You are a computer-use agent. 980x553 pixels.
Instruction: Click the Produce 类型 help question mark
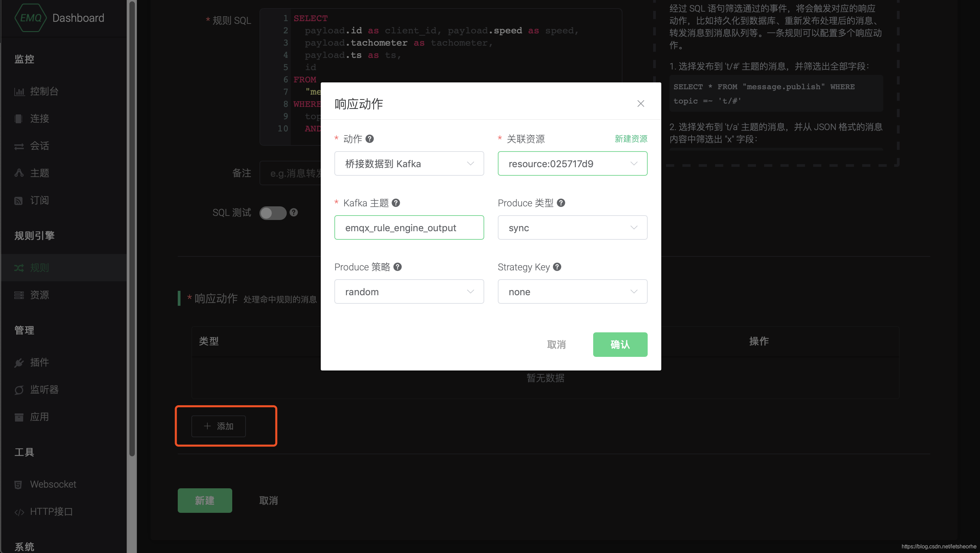(x=561, y=203)
